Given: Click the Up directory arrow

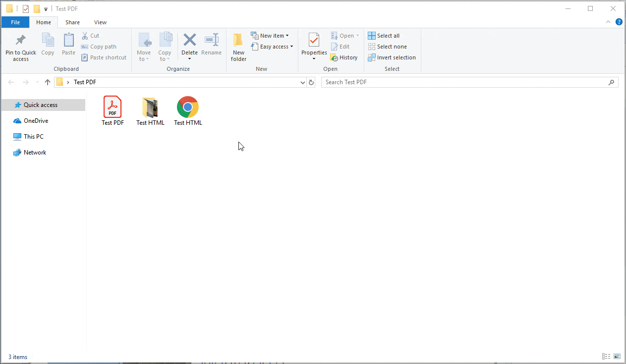Looking at the screenshot, I should click(48, 82).
